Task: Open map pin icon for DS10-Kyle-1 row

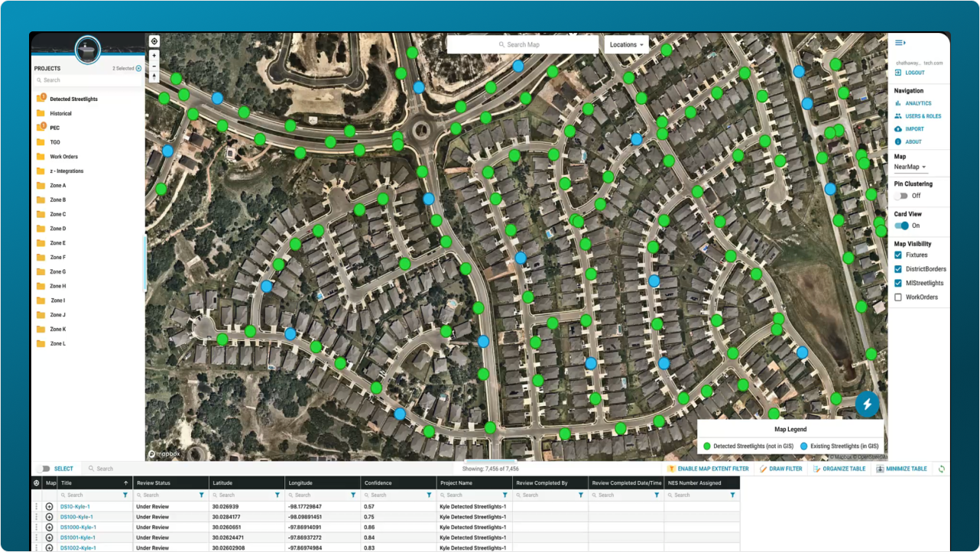Action: (x=50, y=506)
